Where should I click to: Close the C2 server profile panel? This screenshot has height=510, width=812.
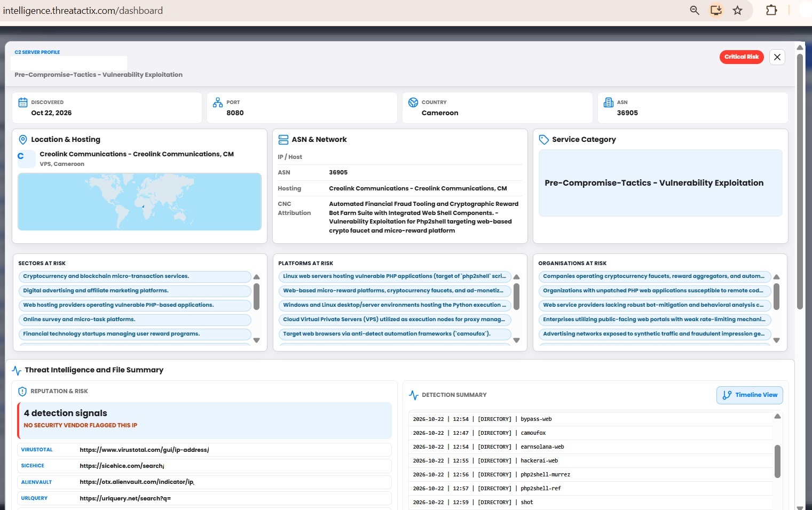click(777, 57)
